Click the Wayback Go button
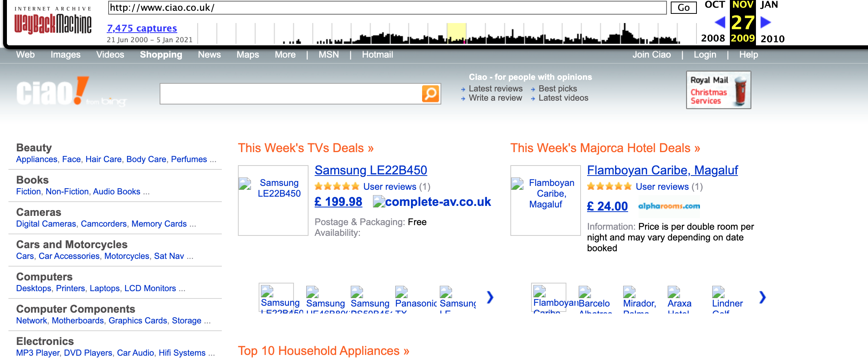The width and height of the screenshot is (868, 358). 684,8
